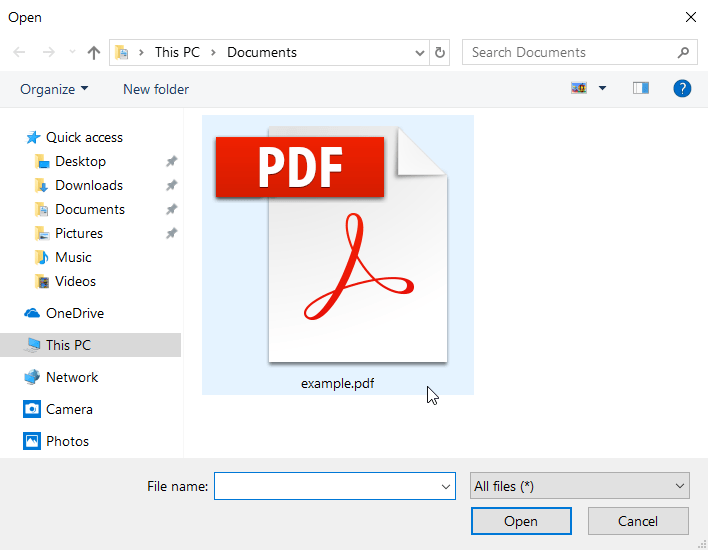Open Downloads in the navigation pane
The image size is (708, 550).
tap(89, 185)
